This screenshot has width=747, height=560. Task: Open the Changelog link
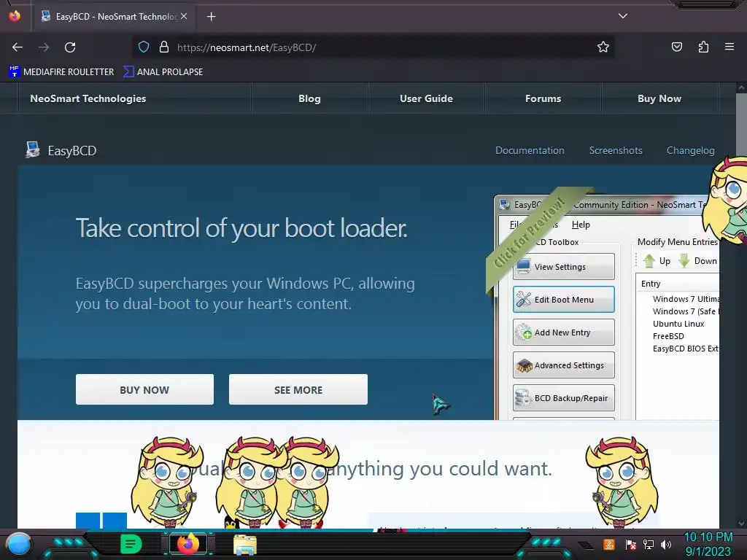click(x=690, y=150)
